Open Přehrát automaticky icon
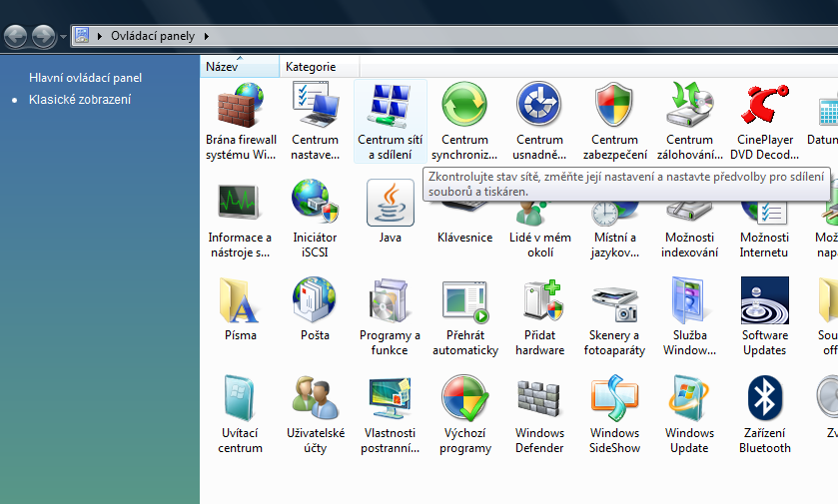 coord(465,301)
